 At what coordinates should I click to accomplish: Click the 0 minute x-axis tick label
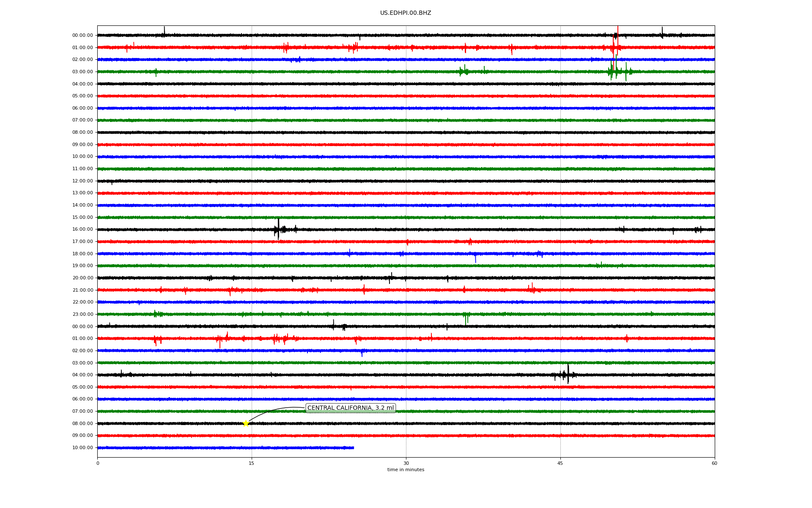click(x=98, y=463)
